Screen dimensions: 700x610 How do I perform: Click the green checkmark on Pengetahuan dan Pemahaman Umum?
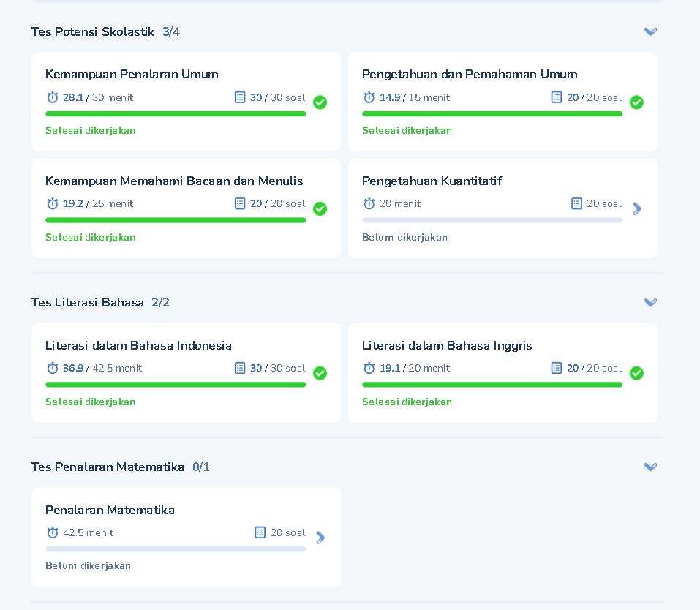click(x=636, y=102)
